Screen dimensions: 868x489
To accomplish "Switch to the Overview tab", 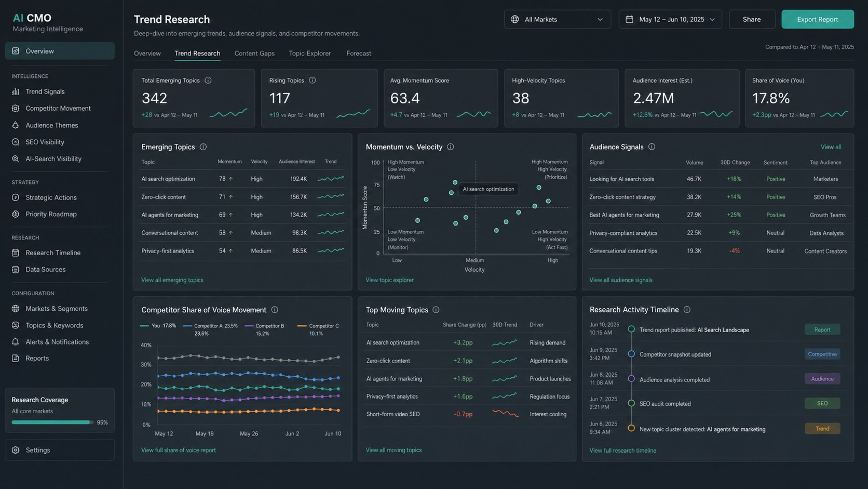I will (147, 54).
